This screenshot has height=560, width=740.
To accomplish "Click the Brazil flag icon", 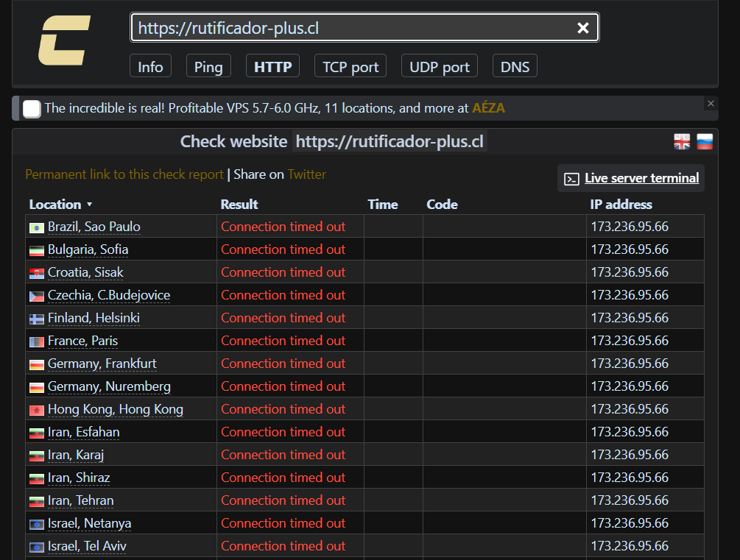I will (36, 228).
